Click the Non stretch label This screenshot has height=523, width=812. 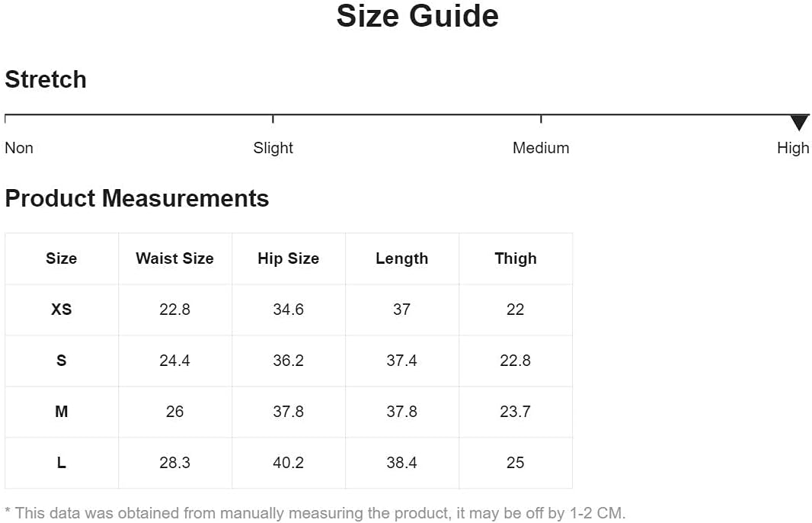19,148
